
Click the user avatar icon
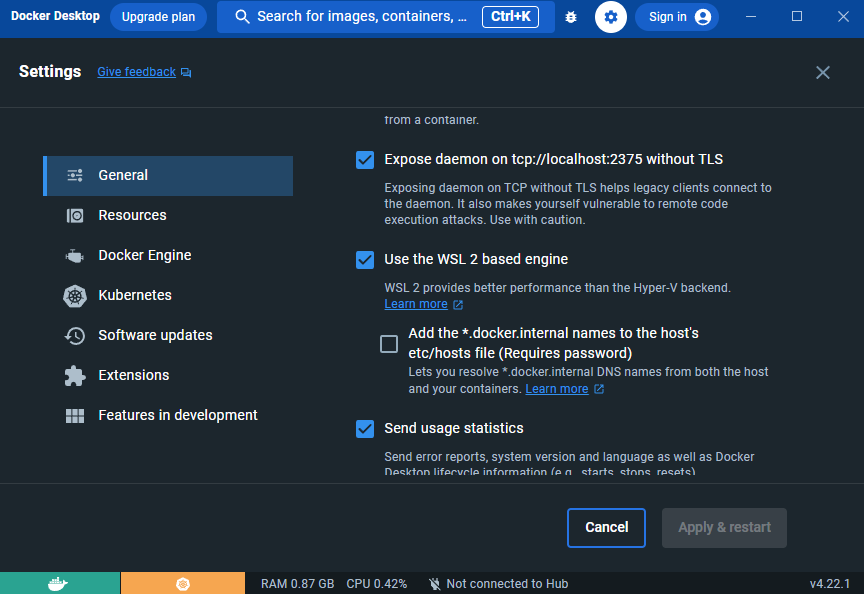pyautogui.click(x=703, y=17)
